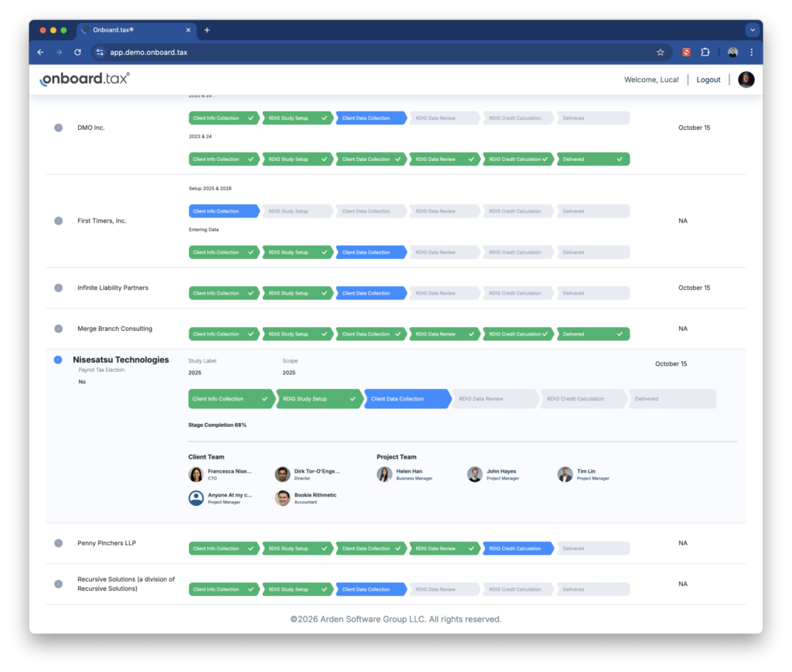
Task: Expand the Recursive Solutions row
Action: point(59,584)
